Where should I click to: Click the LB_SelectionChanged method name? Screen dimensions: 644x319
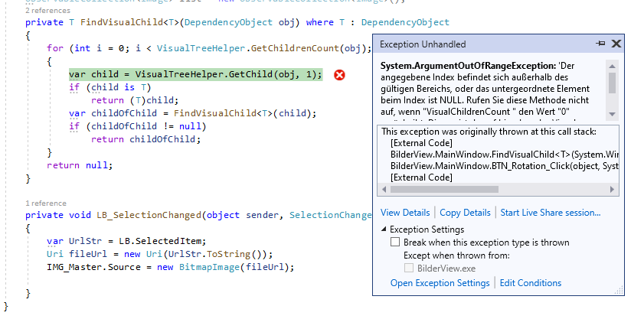tap(149, 215)
